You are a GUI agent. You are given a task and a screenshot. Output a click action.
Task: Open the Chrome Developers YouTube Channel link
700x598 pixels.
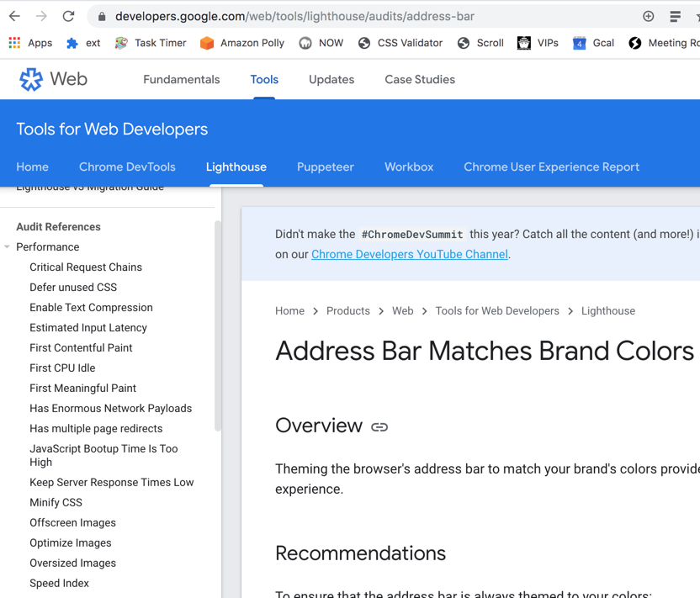pyautogui.click(x=410, y=254)
